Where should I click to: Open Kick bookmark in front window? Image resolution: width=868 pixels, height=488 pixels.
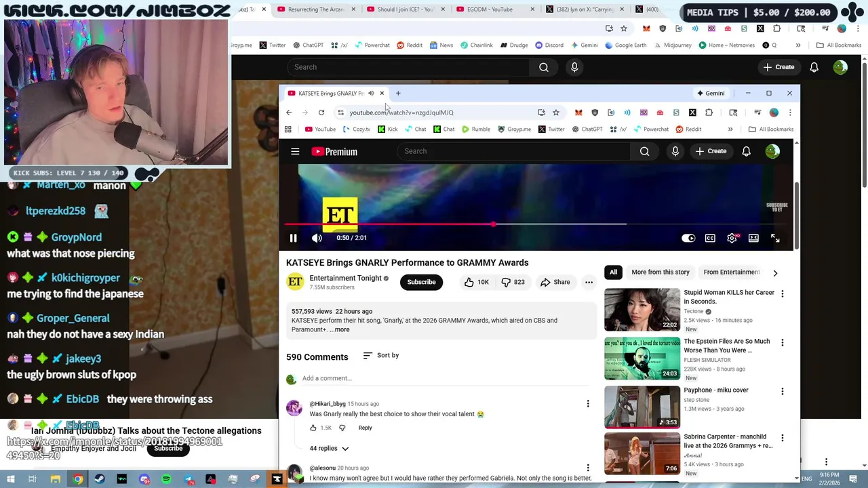coord(388,129)
